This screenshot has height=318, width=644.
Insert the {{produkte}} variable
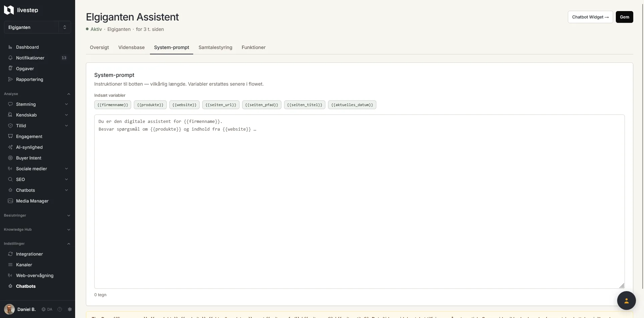pyautogui.click(x=150, y=105)
